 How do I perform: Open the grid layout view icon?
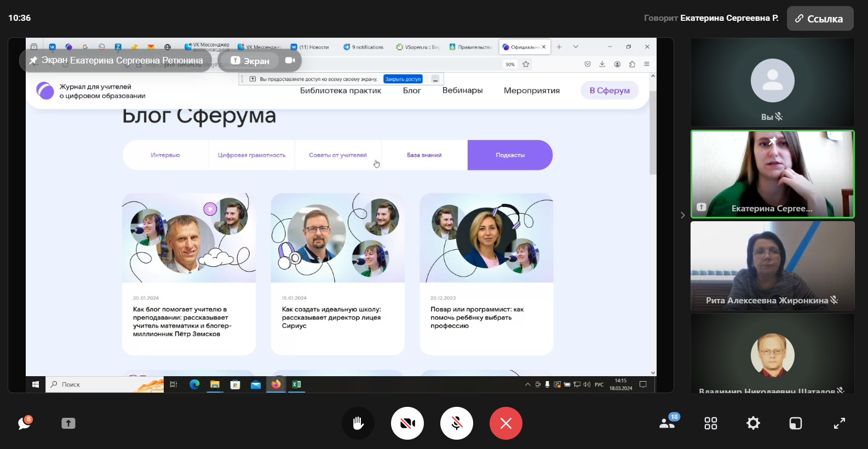tap(710, 423)
